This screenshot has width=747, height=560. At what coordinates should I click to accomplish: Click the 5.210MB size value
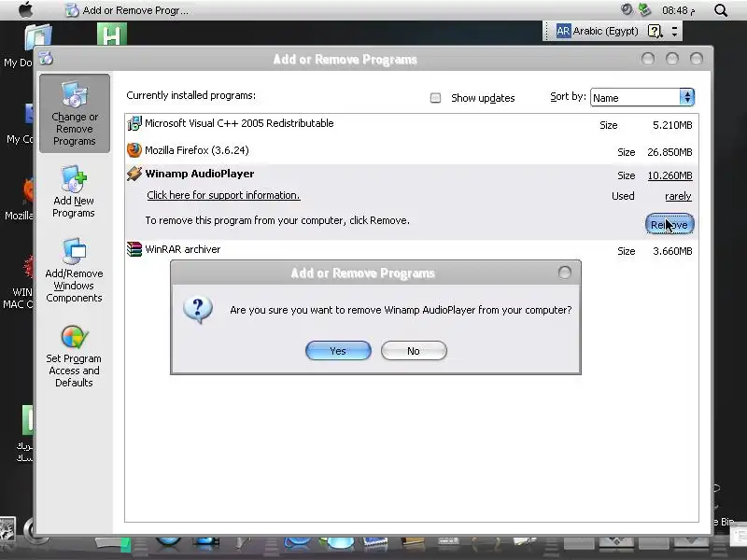[672, 125]
